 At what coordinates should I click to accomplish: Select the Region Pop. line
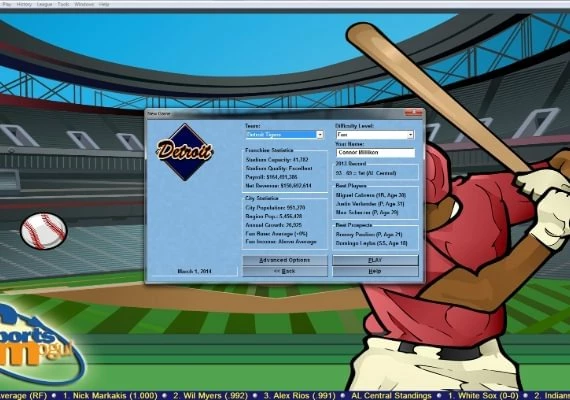click(274, 216)
